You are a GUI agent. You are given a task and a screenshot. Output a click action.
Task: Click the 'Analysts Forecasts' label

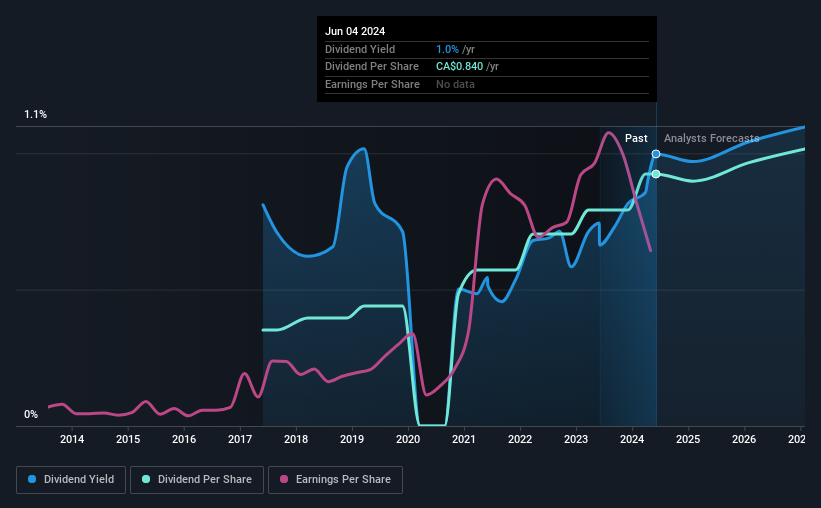(712, 138)
